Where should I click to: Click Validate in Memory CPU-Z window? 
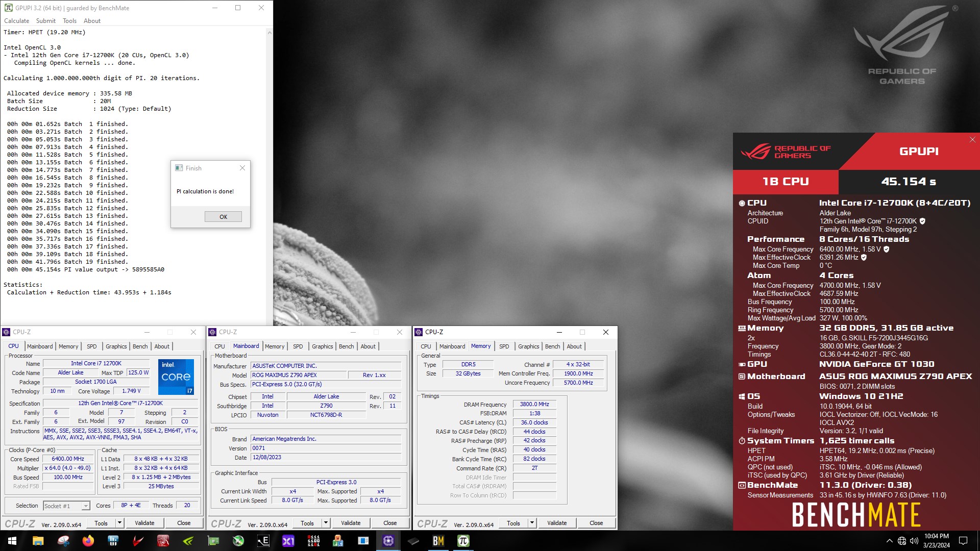(557, 523)
